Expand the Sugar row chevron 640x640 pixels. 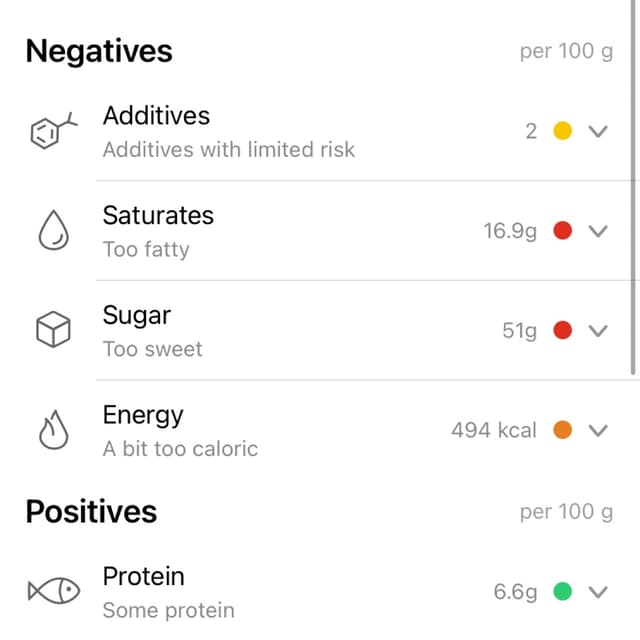pos(598,331)
